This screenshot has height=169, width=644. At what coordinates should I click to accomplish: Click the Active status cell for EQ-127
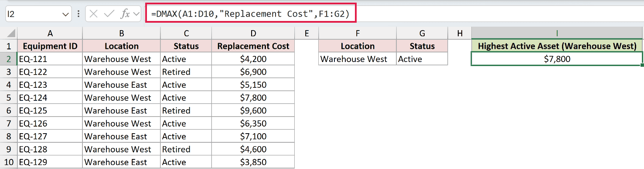[x=186, y=136]
